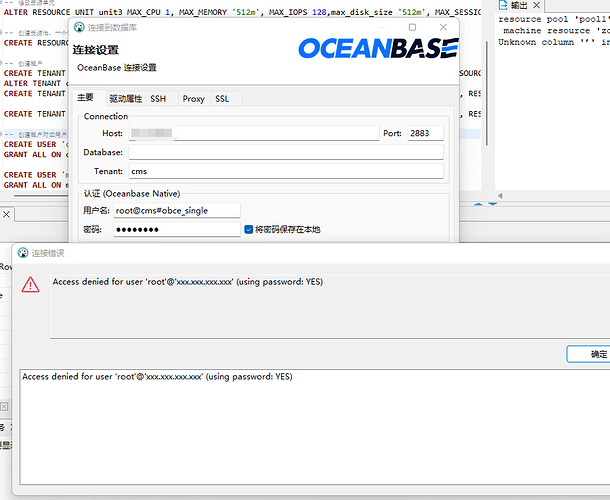
Task: Click the Access denied message at top
Action: [188, 282]
